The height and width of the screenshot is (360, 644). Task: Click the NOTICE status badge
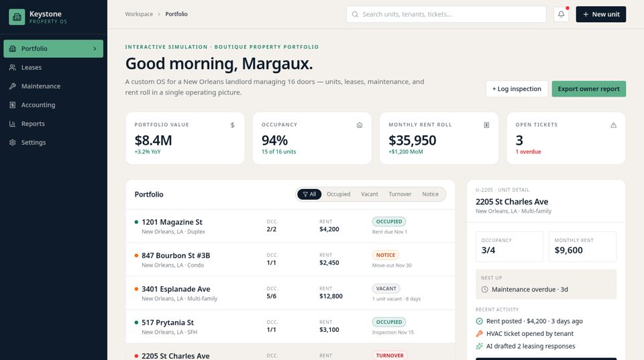(x=386, y=255)
